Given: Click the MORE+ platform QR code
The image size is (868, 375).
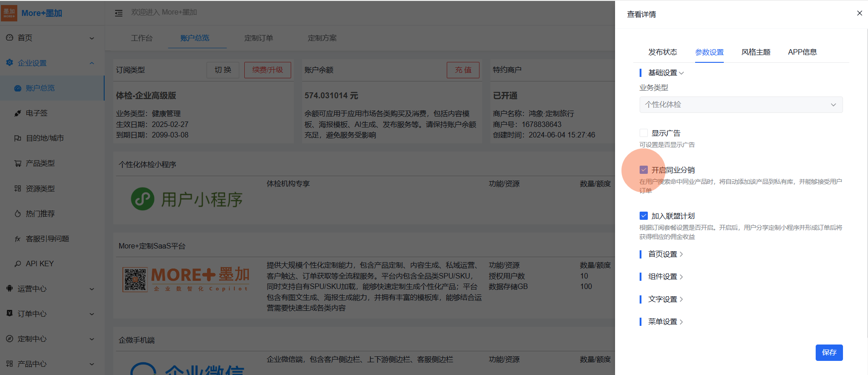Looking at the screenshot, I should [x=135, y=279].
